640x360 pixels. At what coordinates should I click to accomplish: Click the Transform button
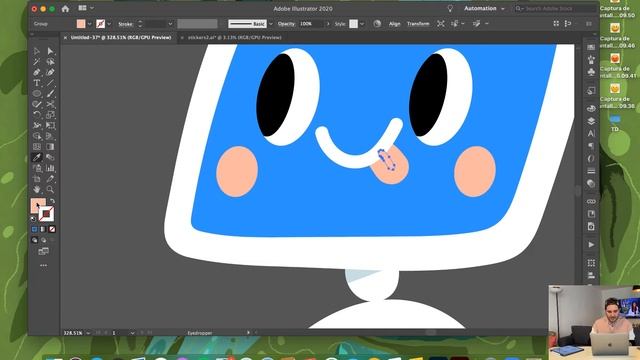(x=418, y=24)
